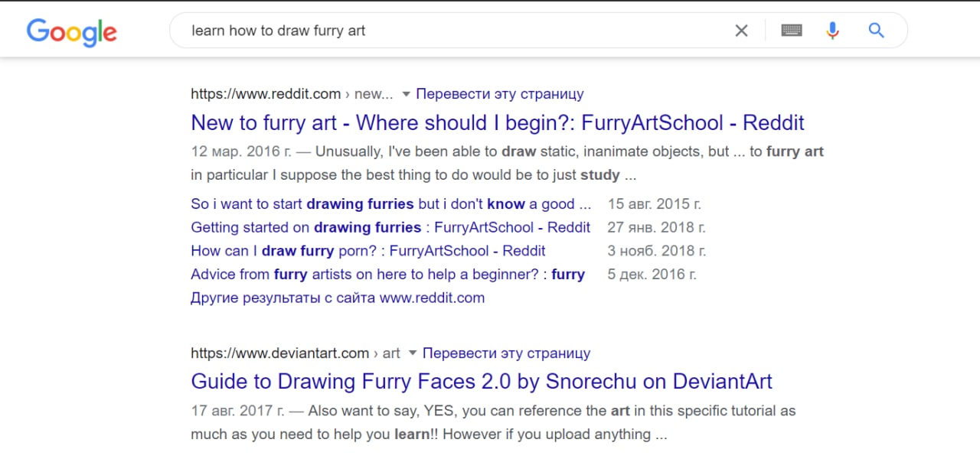Image resolution: width=980 pixels, height=459 pixels.
Task: Click 'Перевести эту страницу' for the DeviantArt result
Action: pyautogui.click(x=506, y=353)
